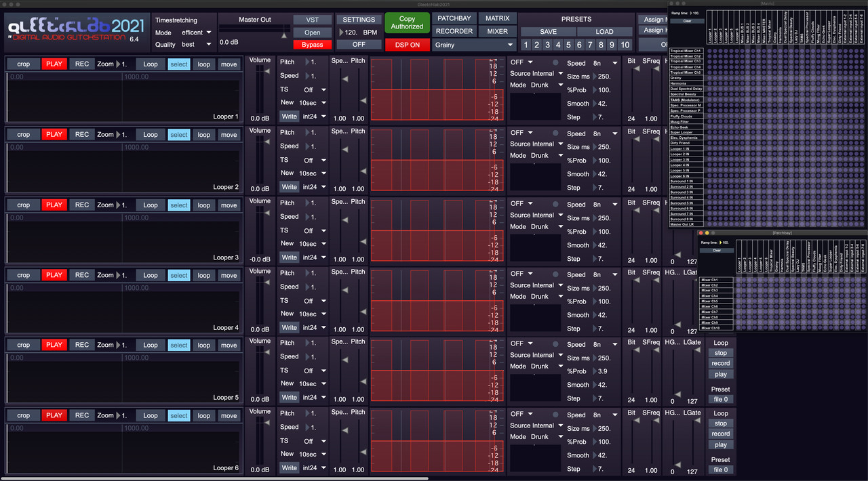Click Clear in the Patchbay window
The height and width of the screenshot is (481, 868).
717,250
